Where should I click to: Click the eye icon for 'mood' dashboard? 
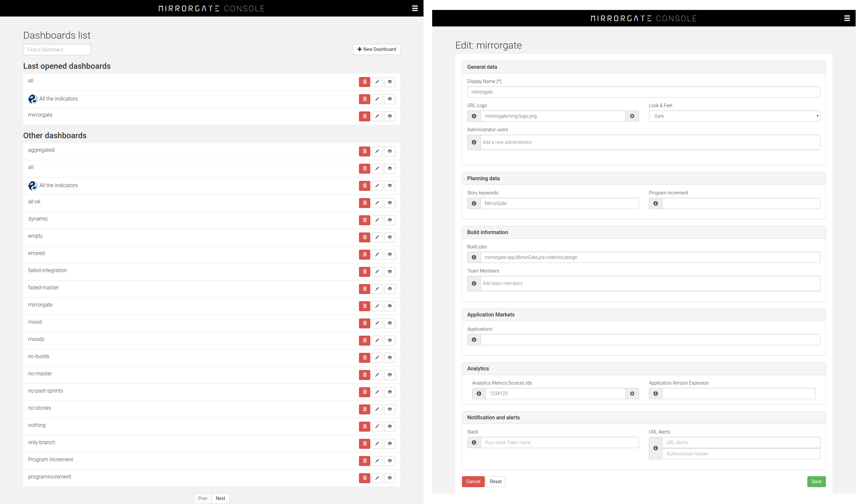click(x=389, y=322)
